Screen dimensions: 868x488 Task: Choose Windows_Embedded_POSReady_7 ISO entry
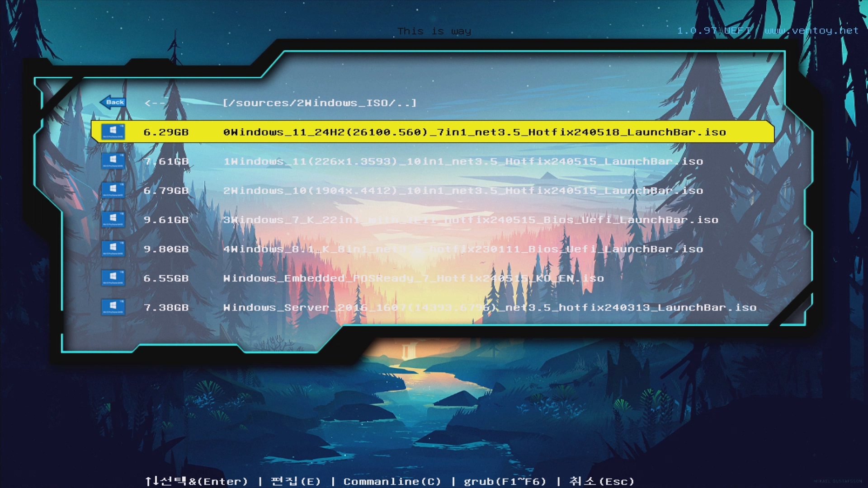point(413,278)
